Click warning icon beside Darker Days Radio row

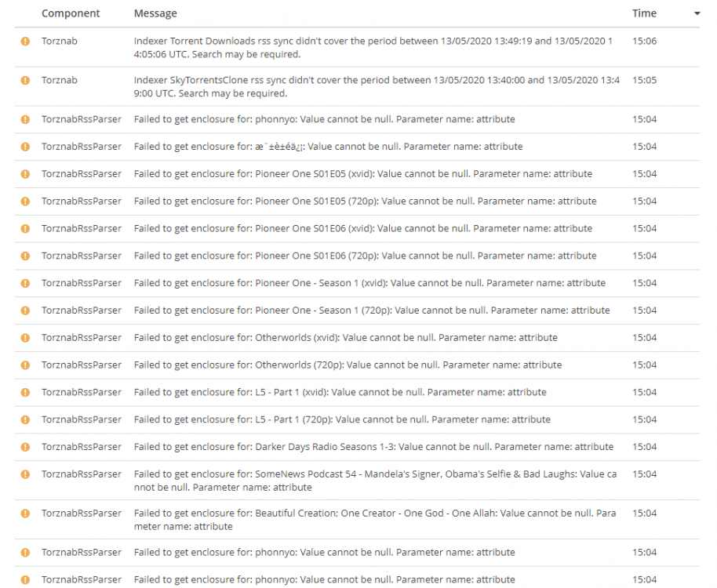point(25,447)
